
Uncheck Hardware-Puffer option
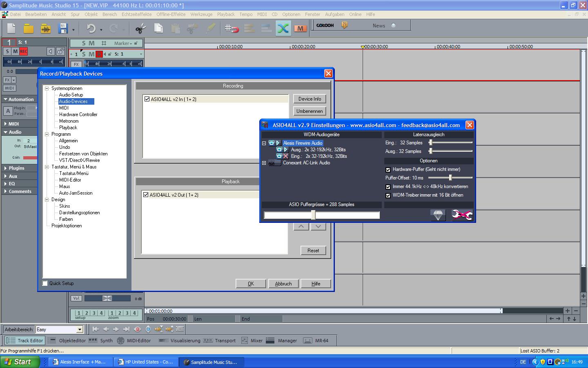click(388, 170)
